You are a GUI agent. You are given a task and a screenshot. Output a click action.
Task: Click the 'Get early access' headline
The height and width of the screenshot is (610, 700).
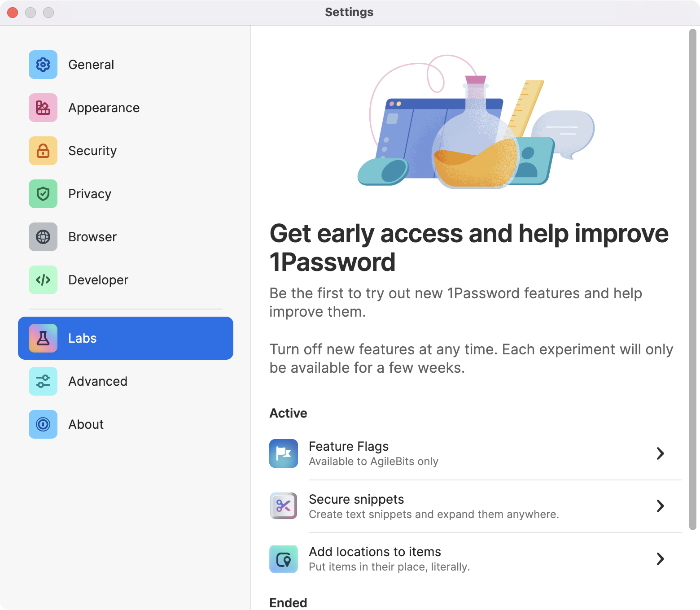469,248
